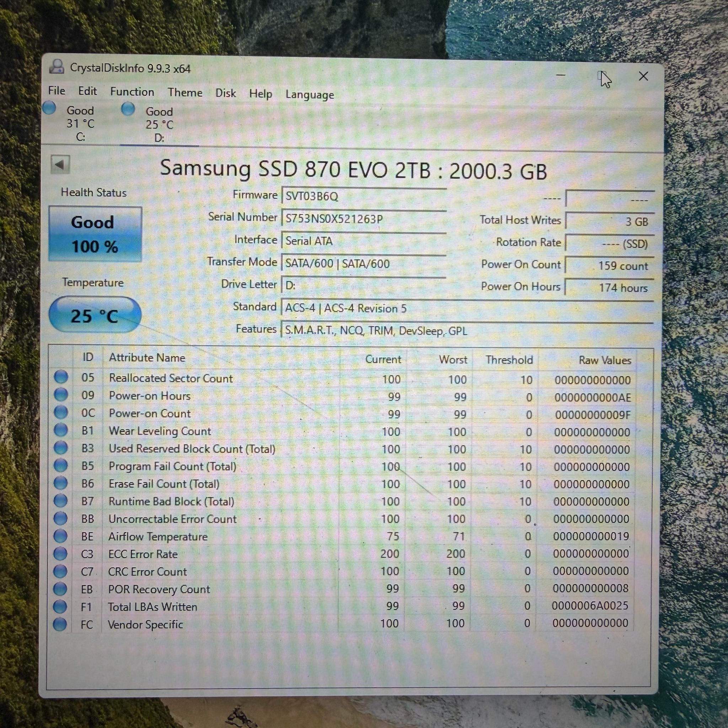Click status circle for Vendor Specific row
728x728 pixels.
(60, 624)
